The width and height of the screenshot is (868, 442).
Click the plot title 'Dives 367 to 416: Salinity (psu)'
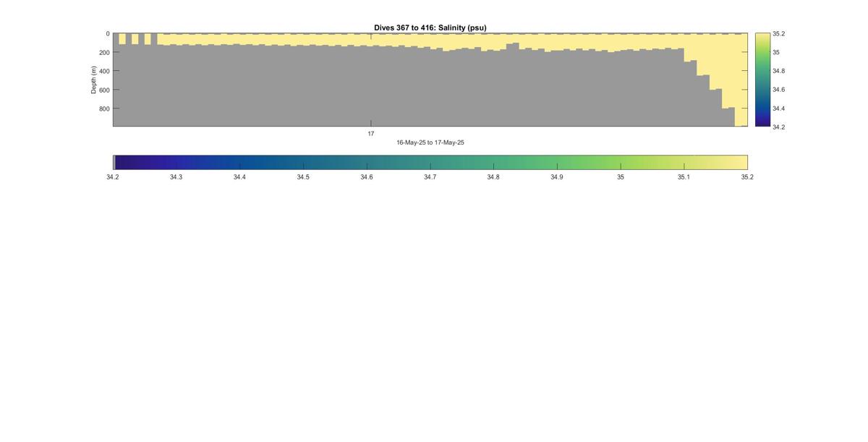click(x=430, y=27)
